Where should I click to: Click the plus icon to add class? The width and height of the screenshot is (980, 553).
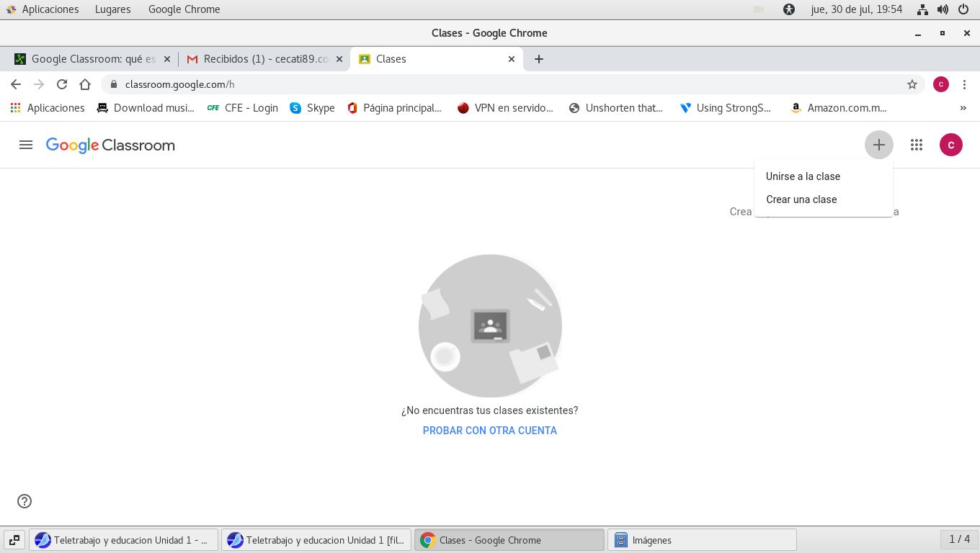click(878, 145)
